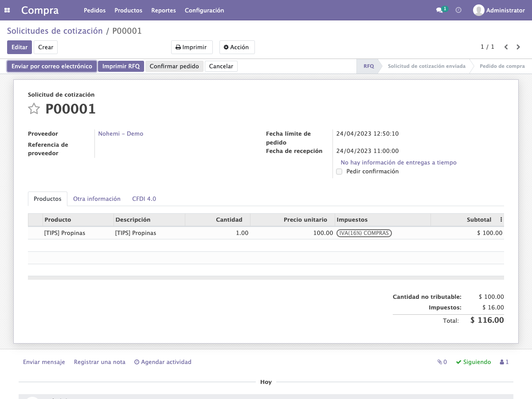Viewport: 532px width, 399px height.
Task: Switch to Otra información tab
Action: coord(97,199)
